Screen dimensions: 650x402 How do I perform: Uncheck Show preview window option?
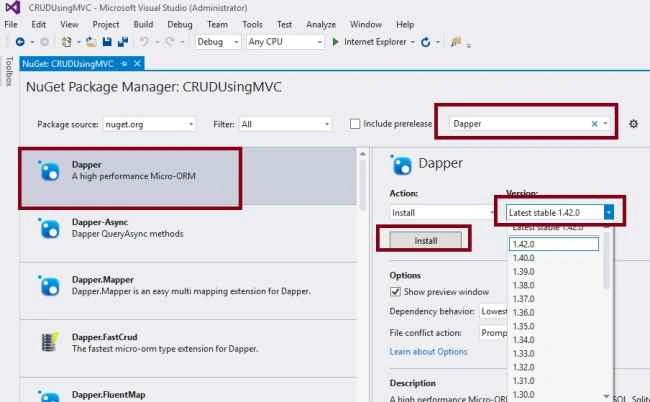point(395,292)
